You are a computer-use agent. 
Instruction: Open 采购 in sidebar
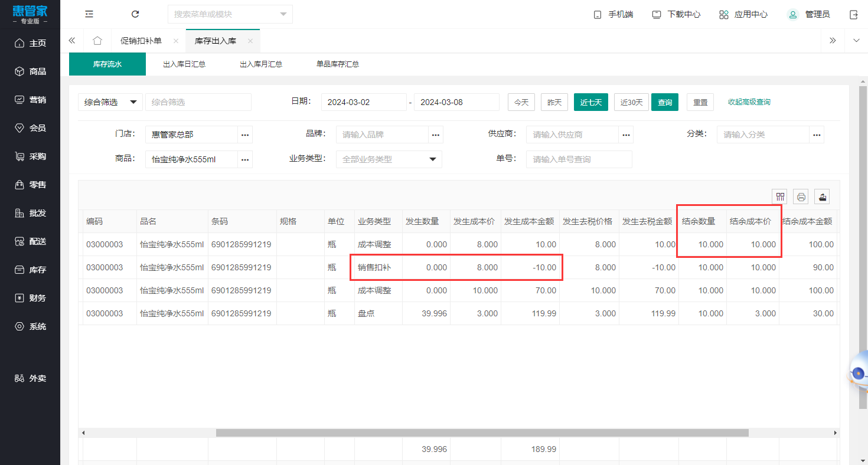(30, 156)
